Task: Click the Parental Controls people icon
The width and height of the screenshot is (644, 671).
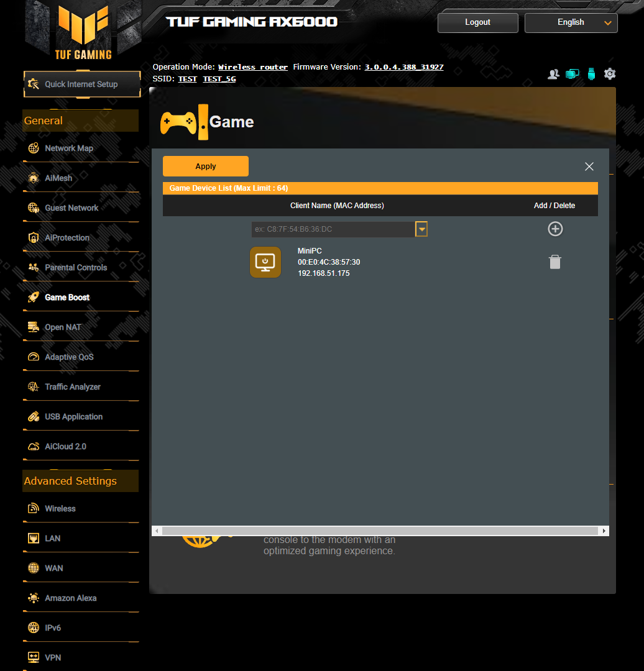Action: 34,267
